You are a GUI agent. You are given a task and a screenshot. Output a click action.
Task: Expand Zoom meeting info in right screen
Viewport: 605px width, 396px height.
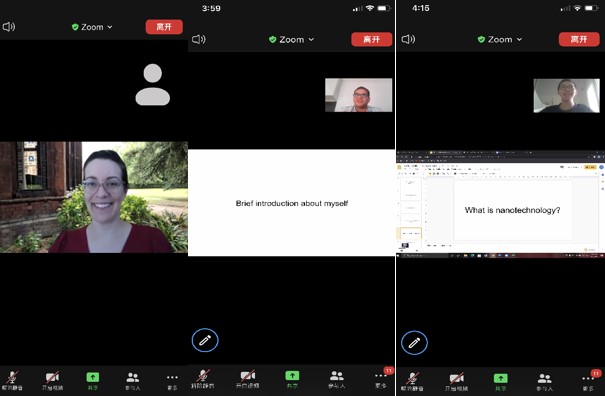click(x=500, y=39)
